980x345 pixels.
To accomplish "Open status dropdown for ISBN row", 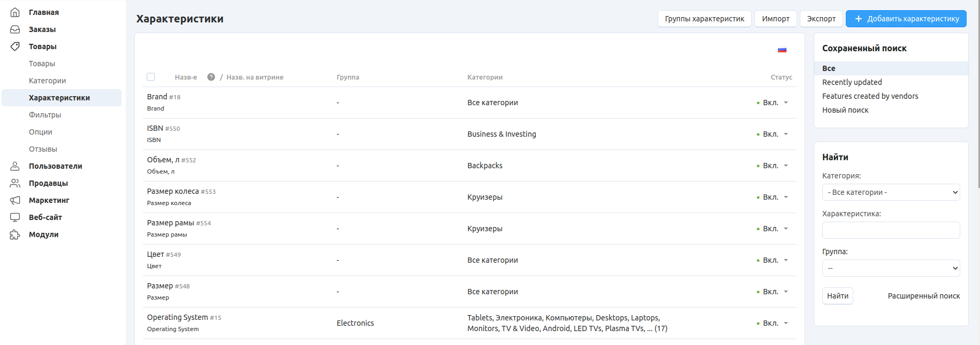I will (x=773, y=134).
